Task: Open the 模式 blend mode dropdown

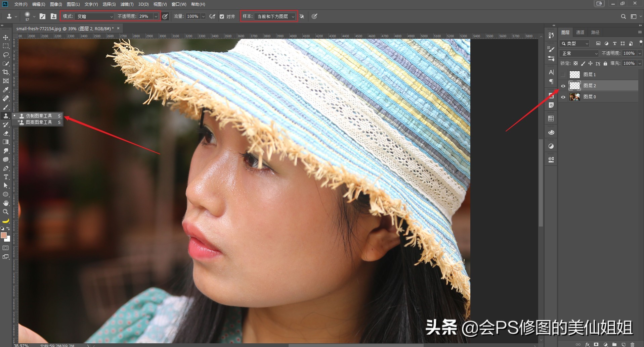Action: click(95, 16)
